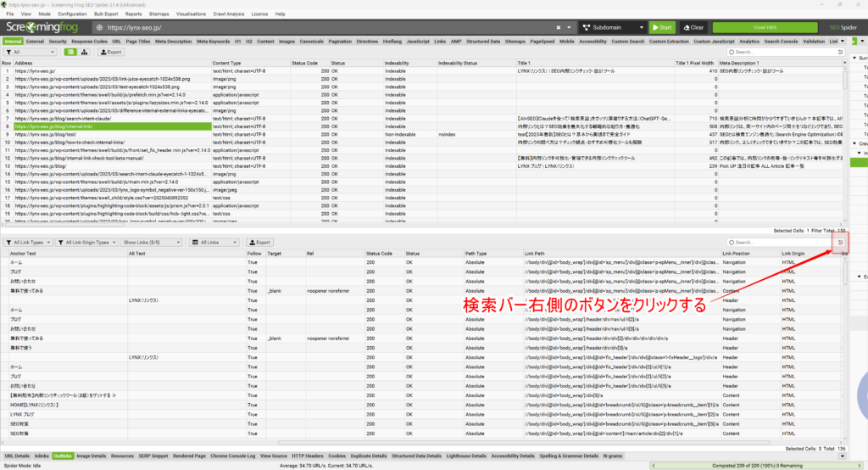Click the Clear crawl button
The width and height of the screenshot is (868, 470).
(x=693, y=27)
